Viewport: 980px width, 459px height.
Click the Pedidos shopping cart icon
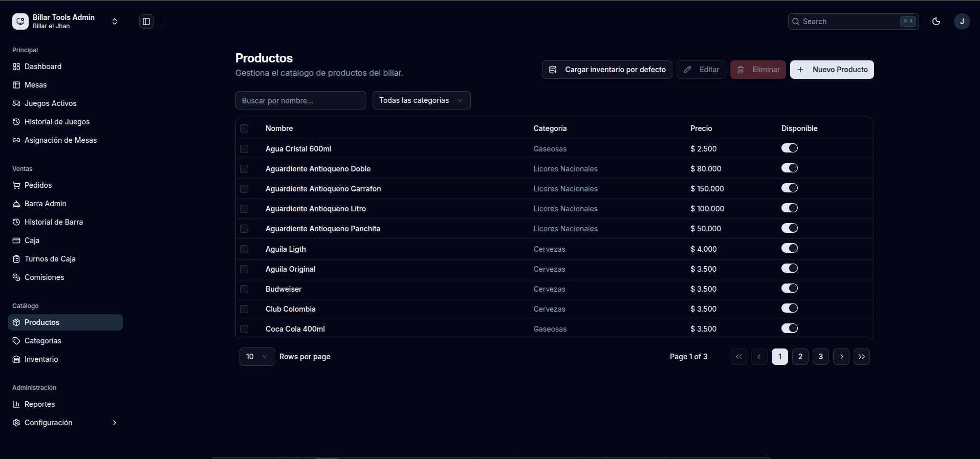tap(16, 185)
